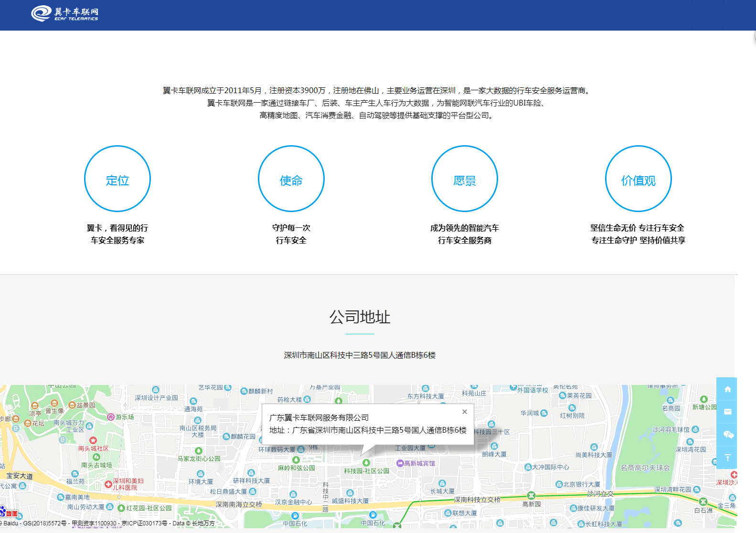
Task: Click the popup title 广东翼卡车联网服务有限公司
Action: pyautogui.click(x=319, y=417)
